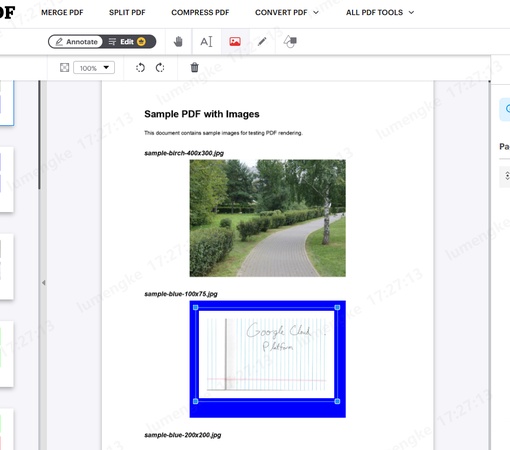Click the birch park path image
The image size is (510, 450).
click(268, 218)
